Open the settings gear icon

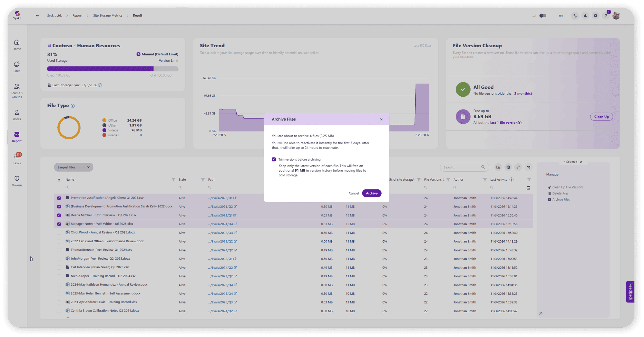pos(595,16)
